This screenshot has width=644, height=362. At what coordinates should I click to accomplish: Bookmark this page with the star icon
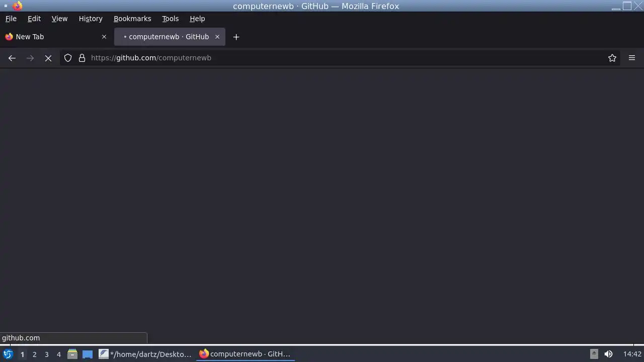(x=612, y=58)
